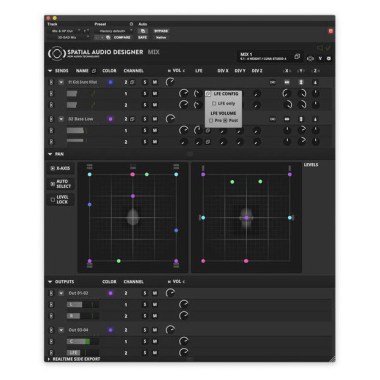
Task: Click the lock icon left of 02 Bass Low
Action: tap(51, 119)
